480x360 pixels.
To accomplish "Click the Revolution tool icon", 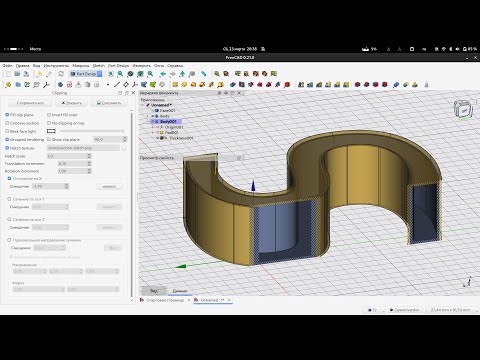I will [184, 85].
